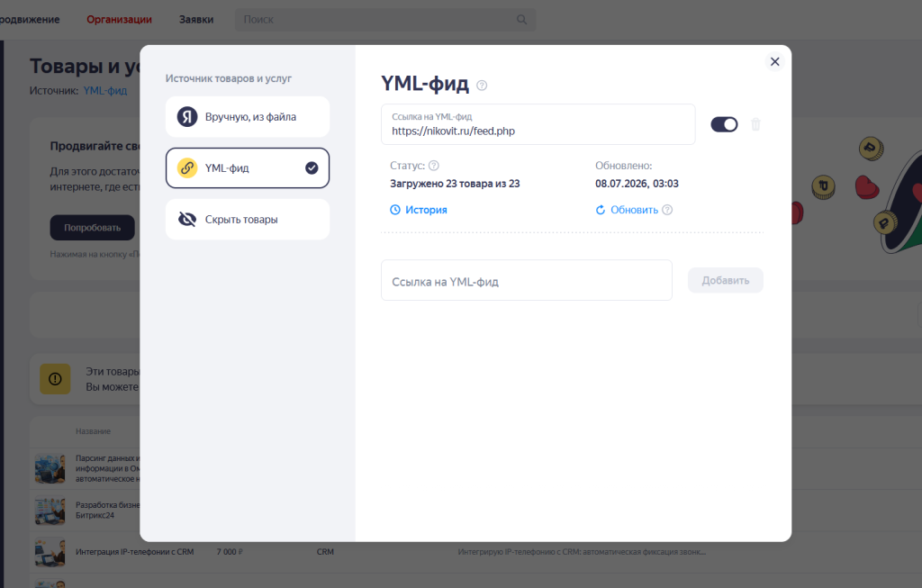Click the search magnifier icon in the top bar

click(521, 20)
